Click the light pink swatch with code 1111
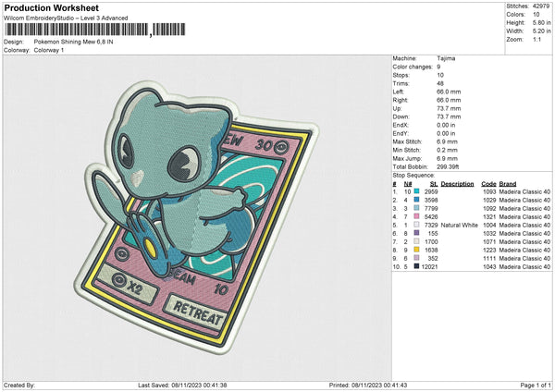Viewport: 555px width, 392px height. pos(416,258)
